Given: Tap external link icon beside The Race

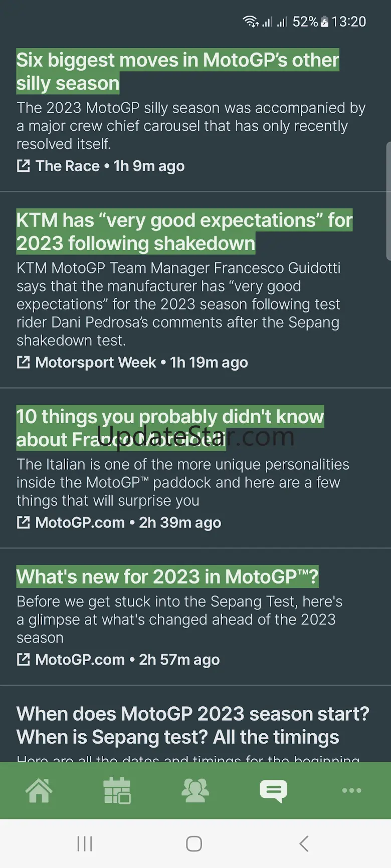Looking at the screenshot, I should [24, 166].
